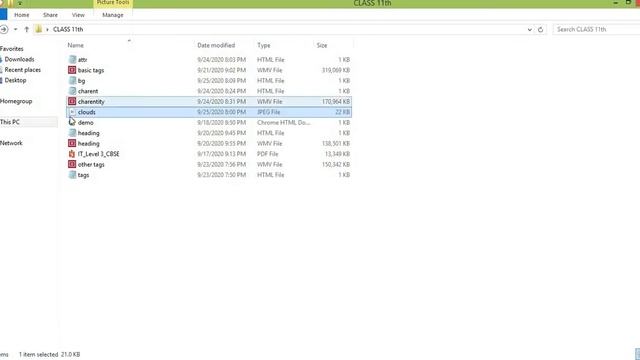Refresh the CLASS 11th folder view
Image resolution: width=640 pixels, height=360 pixels.
[x=540, y=29]
